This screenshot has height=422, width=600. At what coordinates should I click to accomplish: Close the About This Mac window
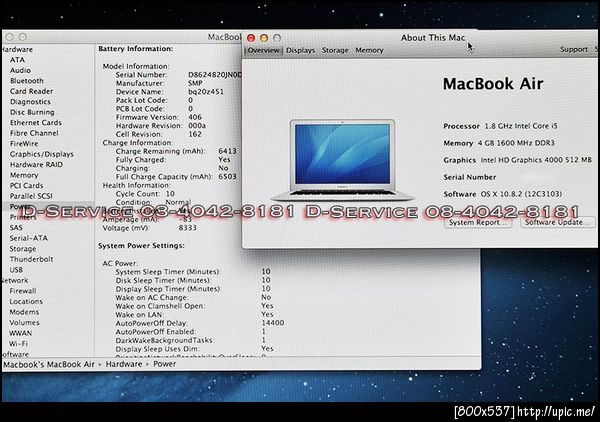coord(251,38)
